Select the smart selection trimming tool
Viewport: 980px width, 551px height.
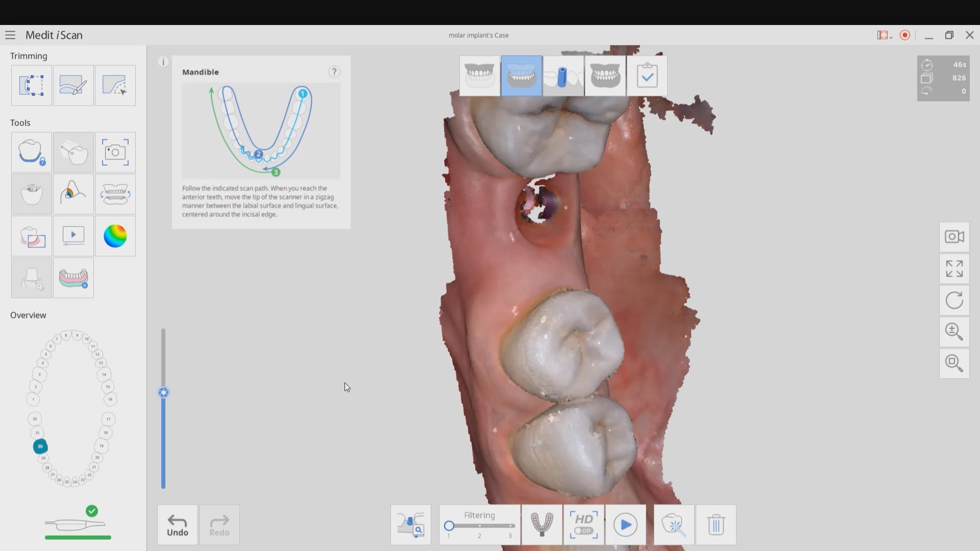pyautogui.click(x=115, y=85)
